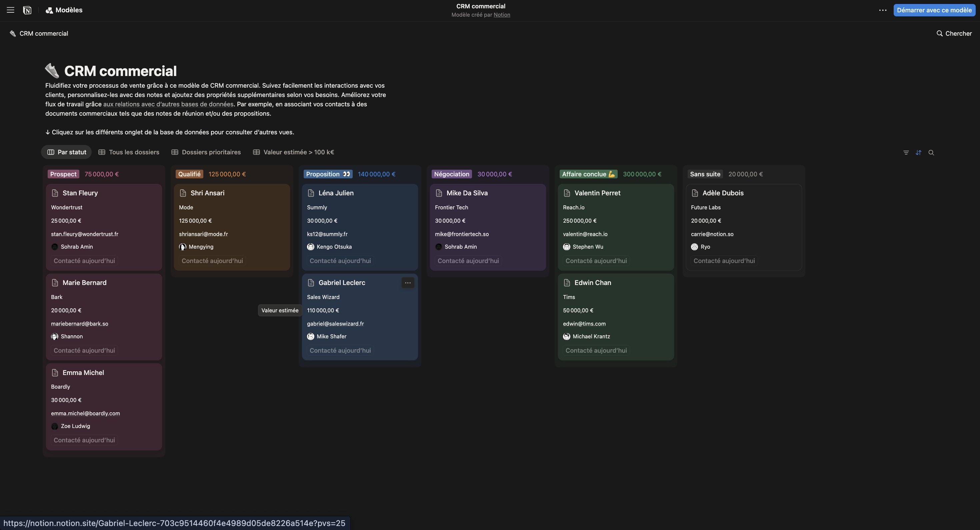Click the Proposition status tag header

[328, 174]
